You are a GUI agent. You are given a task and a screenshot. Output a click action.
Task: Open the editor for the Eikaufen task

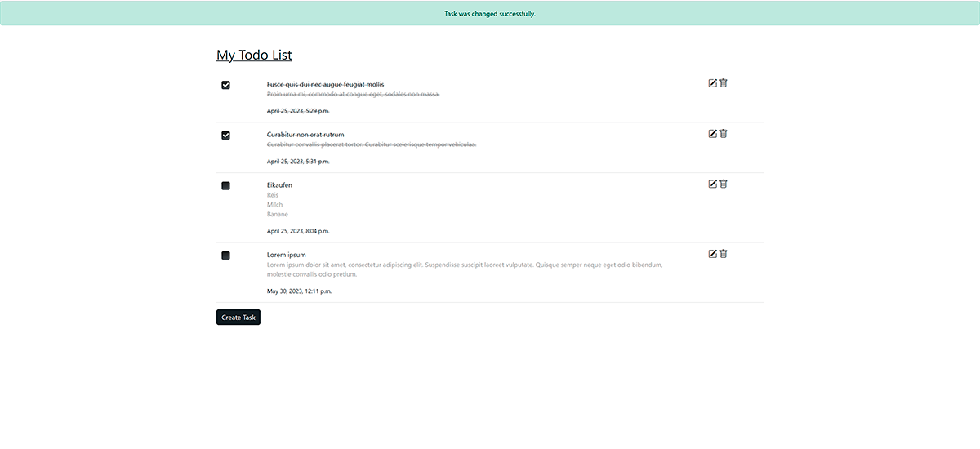point(712,184)
